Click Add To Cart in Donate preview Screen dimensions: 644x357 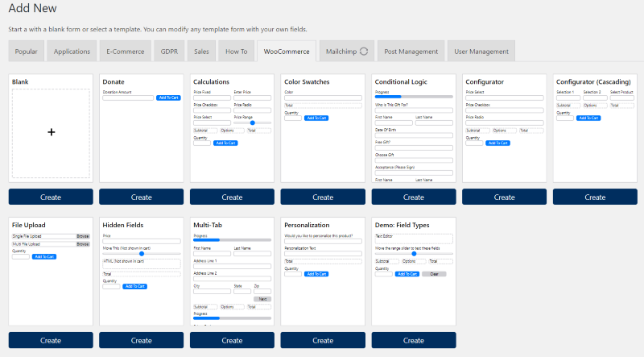tap(168, 98)
